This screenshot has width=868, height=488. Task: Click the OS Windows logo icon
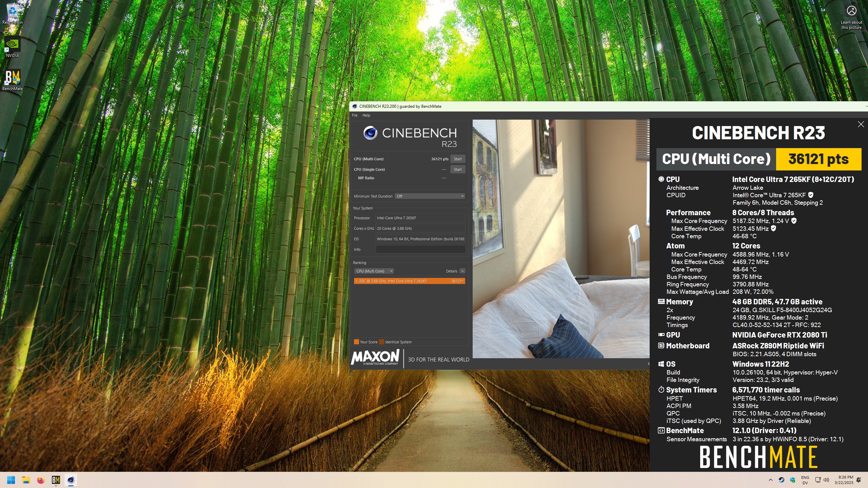tap(661, 364)
